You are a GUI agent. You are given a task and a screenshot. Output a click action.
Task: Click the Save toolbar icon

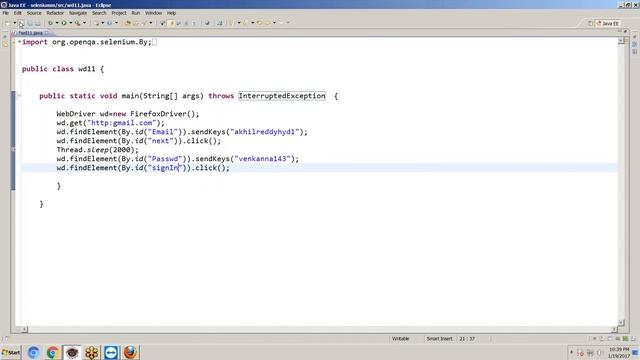point(22,23)
